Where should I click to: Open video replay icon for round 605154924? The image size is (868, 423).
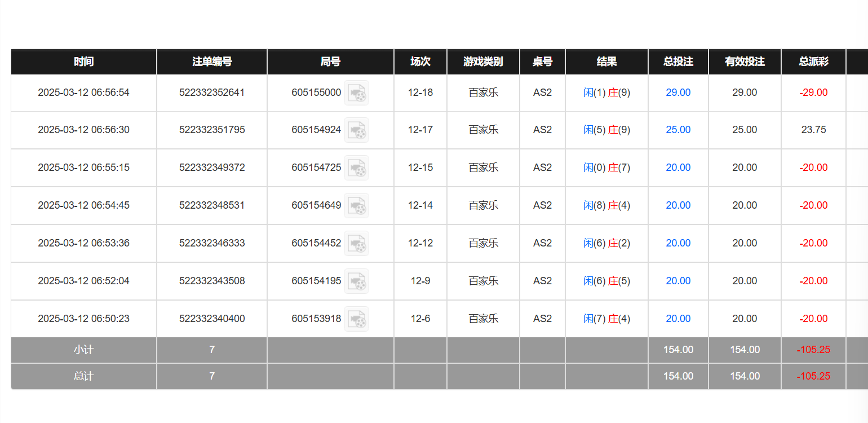point(356,130)
